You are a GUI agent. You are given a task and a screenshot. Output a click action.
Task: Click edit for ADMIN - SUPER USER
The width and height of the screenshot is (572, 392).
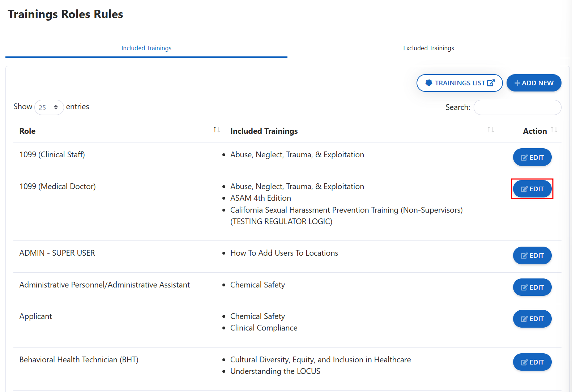pyautogui.click(x=532, y=256)
